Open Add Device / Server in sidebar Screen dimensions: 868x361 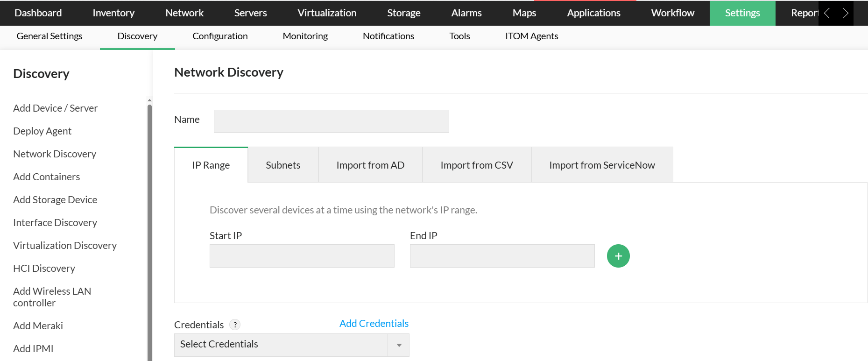(x=55, y=108)
